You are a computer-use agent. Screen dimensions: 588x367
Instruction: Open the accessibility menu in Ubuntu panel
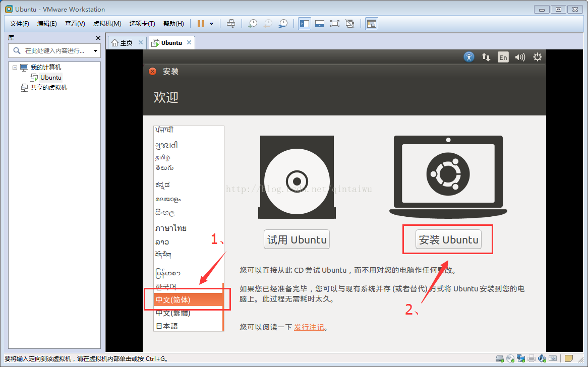coord(469,57)
